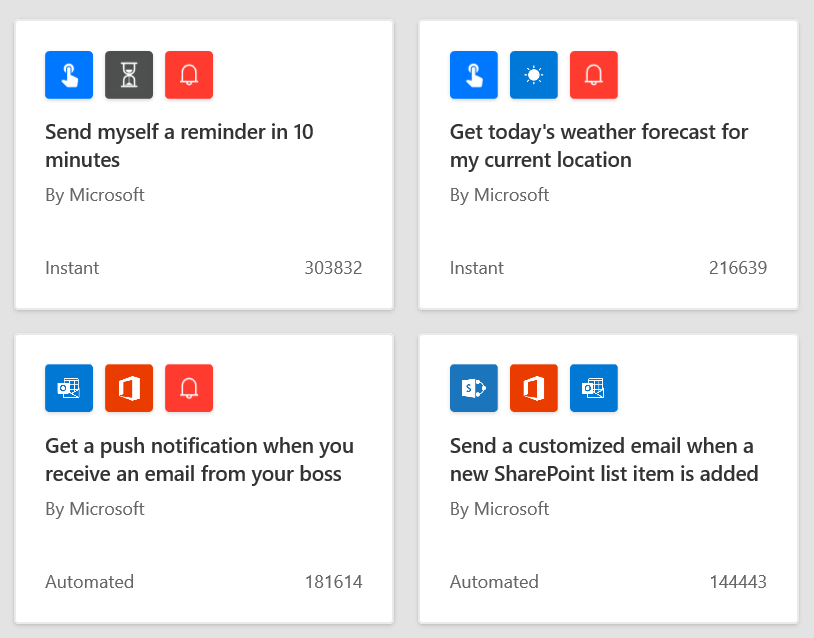Click the Outlook icon on boss email card

point(69,388)
